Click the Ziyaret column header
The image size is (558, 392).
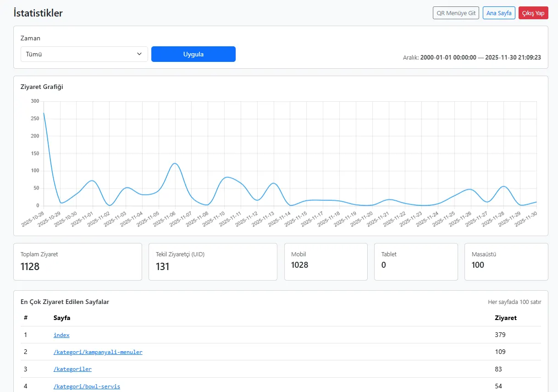[x=506, y=318]
